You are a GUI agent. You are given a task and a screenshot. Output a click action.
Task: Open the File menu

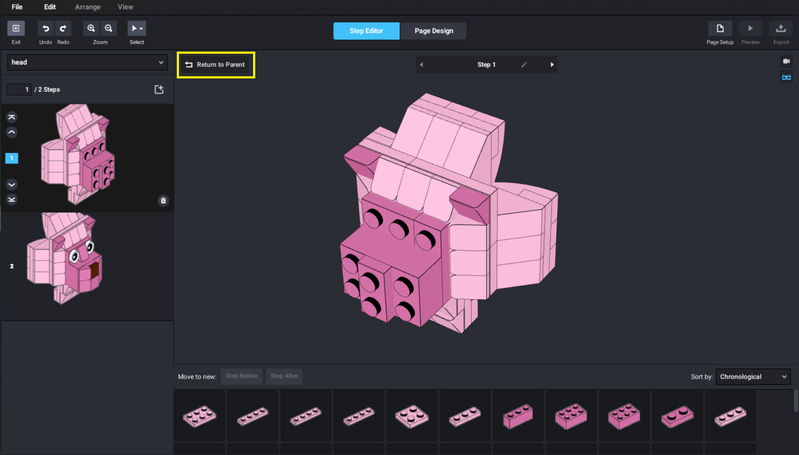[17, 7]
